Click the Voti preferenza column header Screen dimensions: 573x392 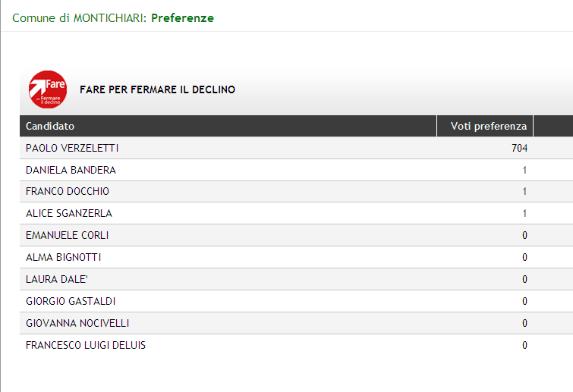(x=488, y=126)
